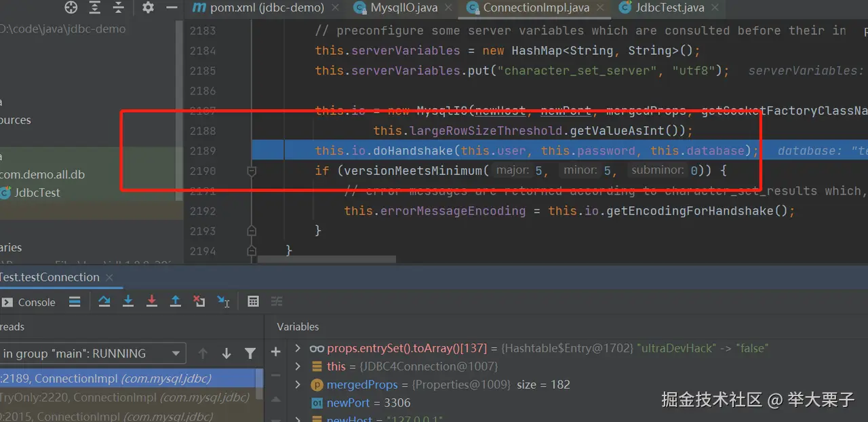Image resolution: width=868 pixels, height=422 pixels.
Task: Click the remove watch minus icon
Action: click(275, 375)
